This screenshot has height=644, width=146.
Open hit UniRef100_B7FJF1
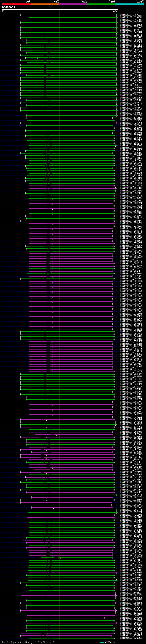[x=131, y=45]
